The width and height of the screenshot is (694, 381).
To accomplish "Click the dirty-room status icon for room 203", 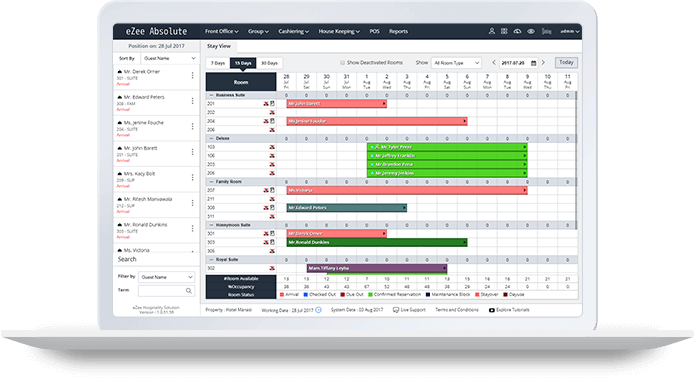I will tap(272, 164).
